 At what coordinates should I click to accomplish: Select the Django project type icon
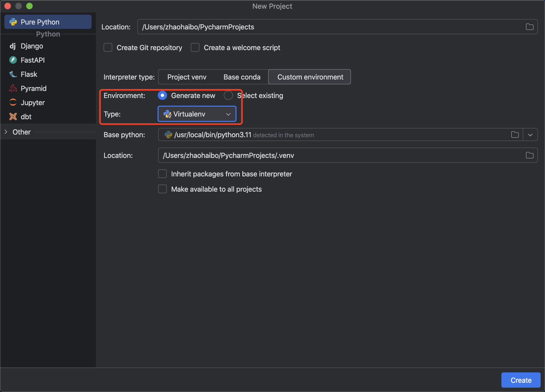tap(13, 46)
